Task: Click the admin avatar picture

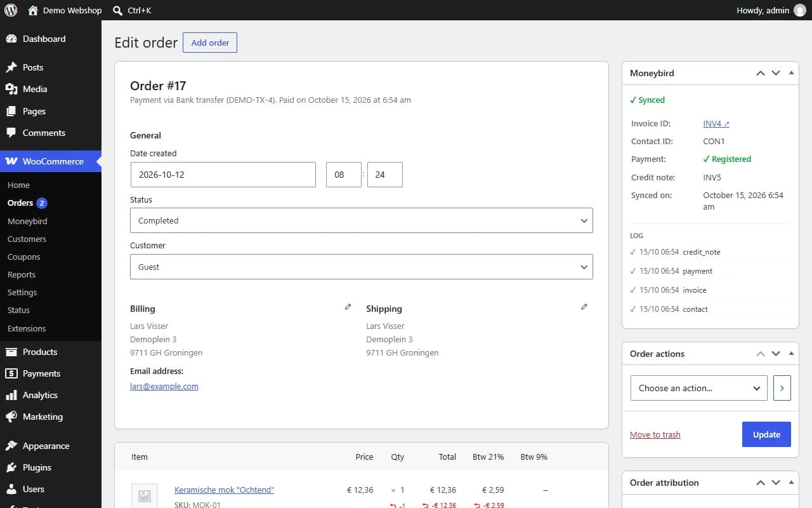Action: (x=799, y=10)
